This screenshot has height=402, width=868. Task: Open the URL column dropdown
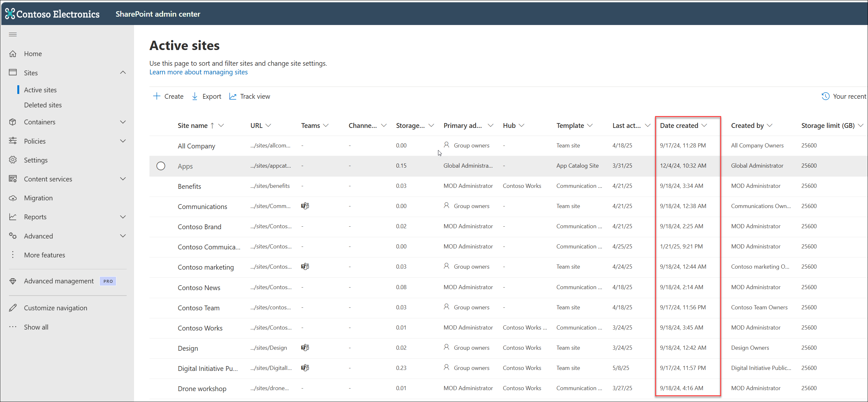(268, 125)
